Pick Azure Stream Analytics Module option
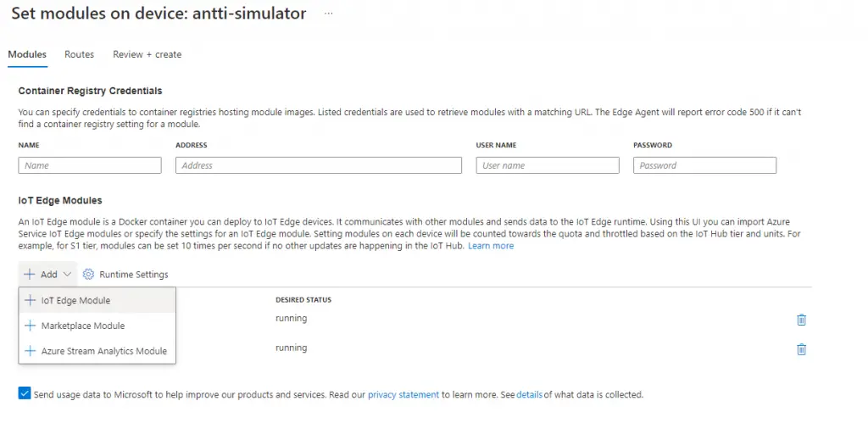Screen dimensions: 868x440 pos(103,351)
